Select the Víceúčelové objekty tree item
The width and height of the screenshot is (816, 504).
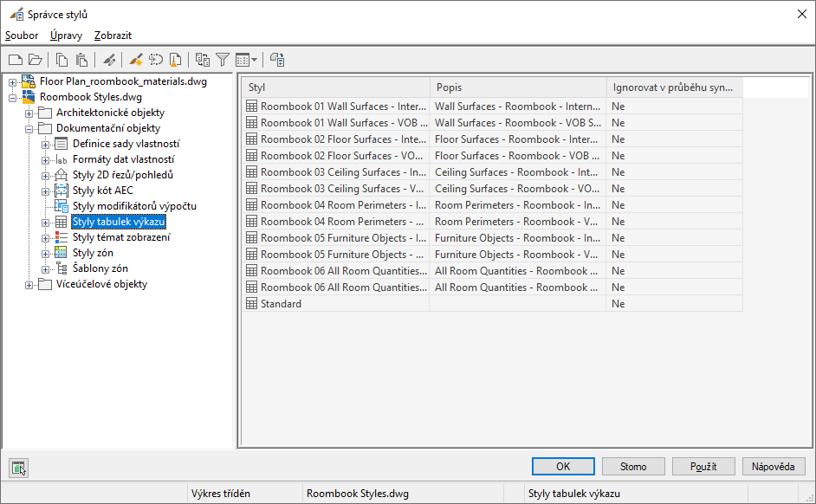(x=101, y=284)
